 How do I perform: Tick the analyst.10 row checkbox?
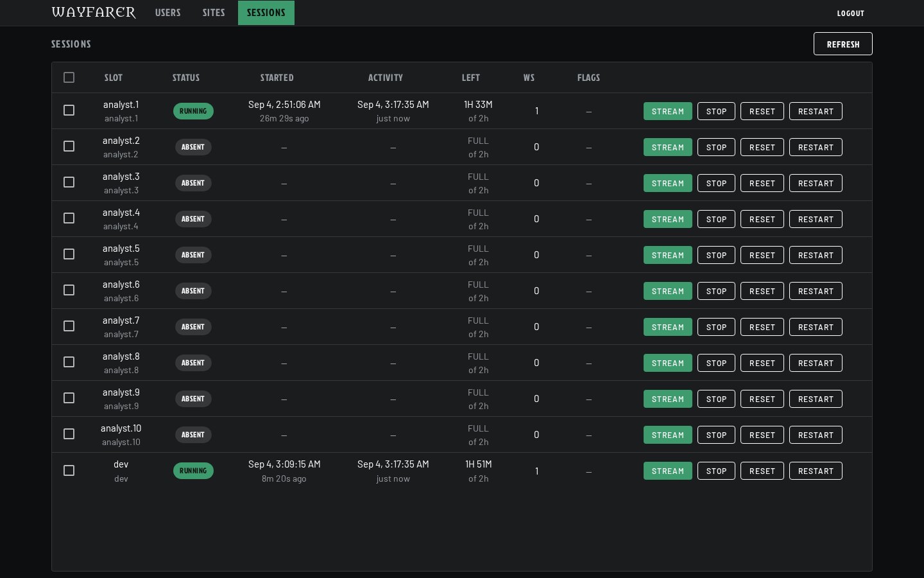(x=69, y=434)
